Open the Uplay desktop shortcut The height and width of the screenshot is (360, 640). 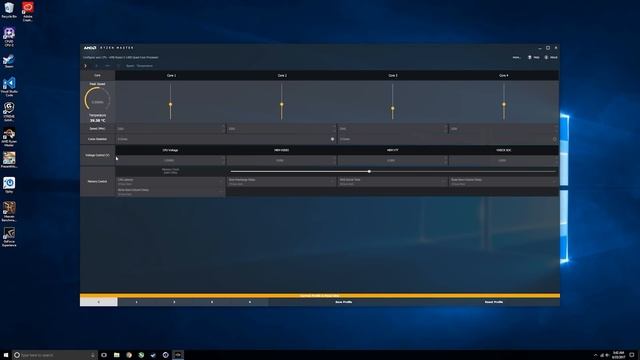click(x=9, y=184)
